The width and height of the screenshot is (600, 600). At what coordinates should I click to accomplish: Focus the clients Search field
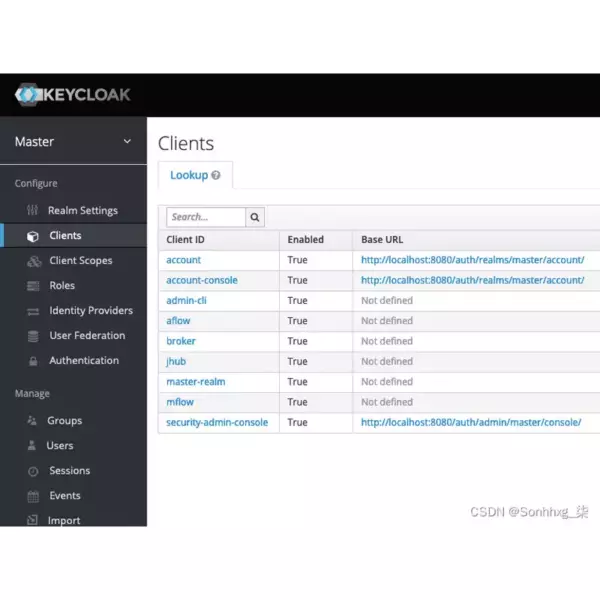[x=206, y=217]
